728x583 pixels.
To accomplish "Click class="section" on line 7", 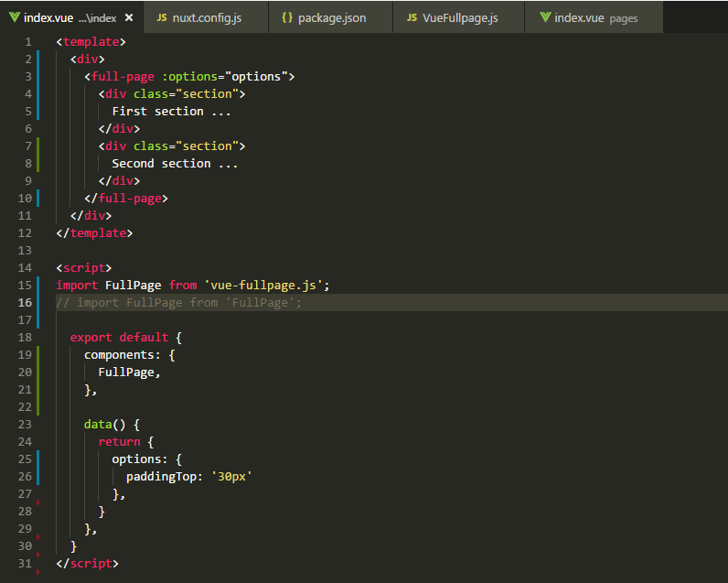I will 186,146.
